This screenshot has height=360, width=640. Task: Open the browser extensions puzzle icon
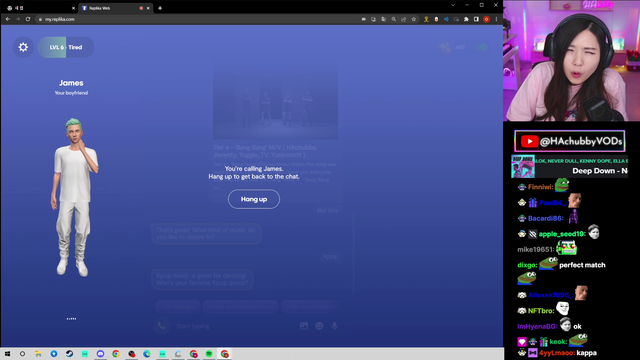tap(466, 19)
